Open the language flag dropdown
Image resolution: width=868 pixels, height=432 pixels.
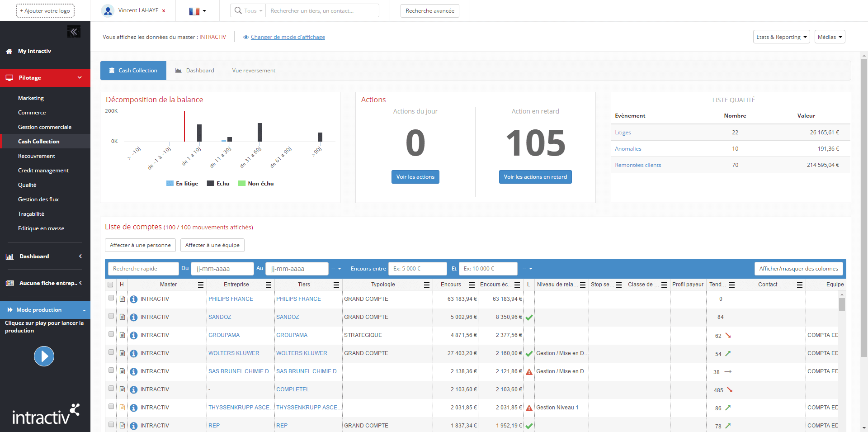197,11
